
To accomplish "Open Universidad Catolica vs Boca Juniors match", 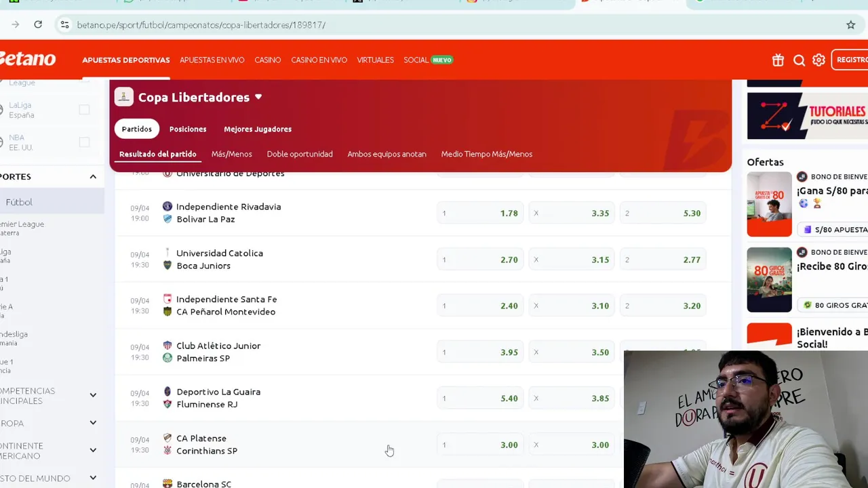I will pyautogui.click(x=220, y=259).
